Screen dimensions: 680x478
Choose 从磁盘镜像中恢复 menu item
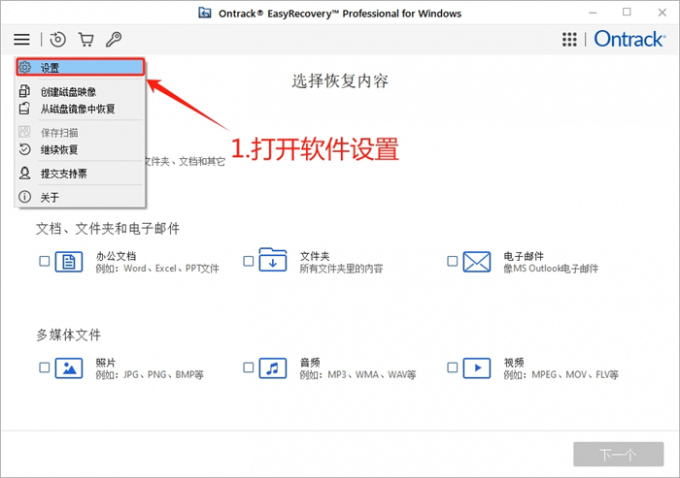[x=80, y=108]
